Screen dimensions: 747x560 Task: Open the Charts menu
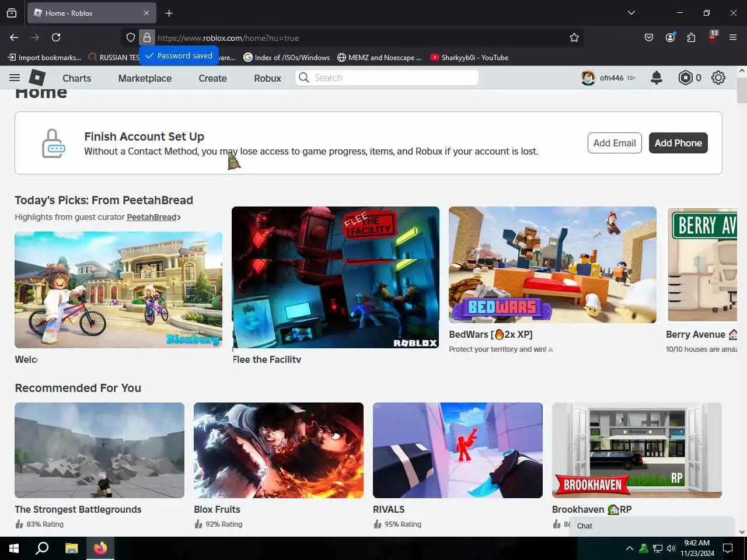pos(77,78)
